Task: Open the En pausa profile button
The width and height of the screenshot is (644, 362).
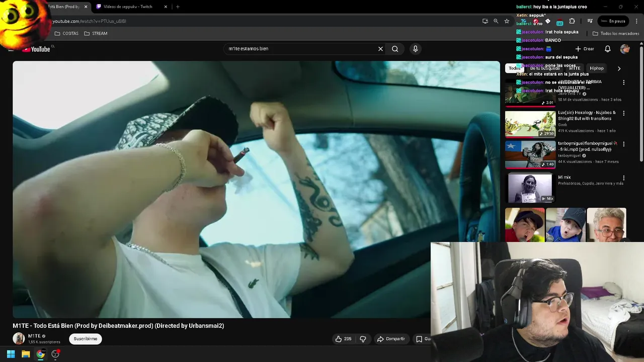Action: 613,21
